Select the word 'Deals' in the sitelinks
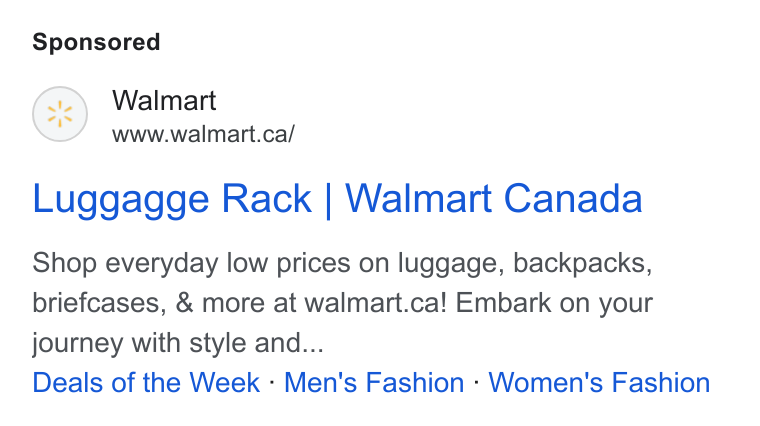Screen dimensions: 760x426 point(68,382)
